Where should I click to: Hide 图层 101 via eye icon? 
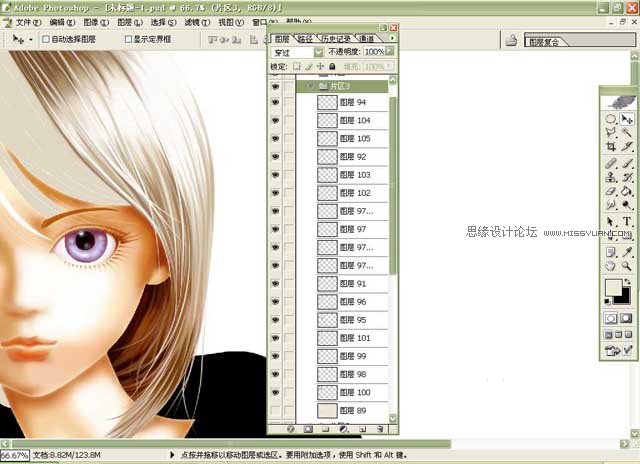[x=276, y=338]
